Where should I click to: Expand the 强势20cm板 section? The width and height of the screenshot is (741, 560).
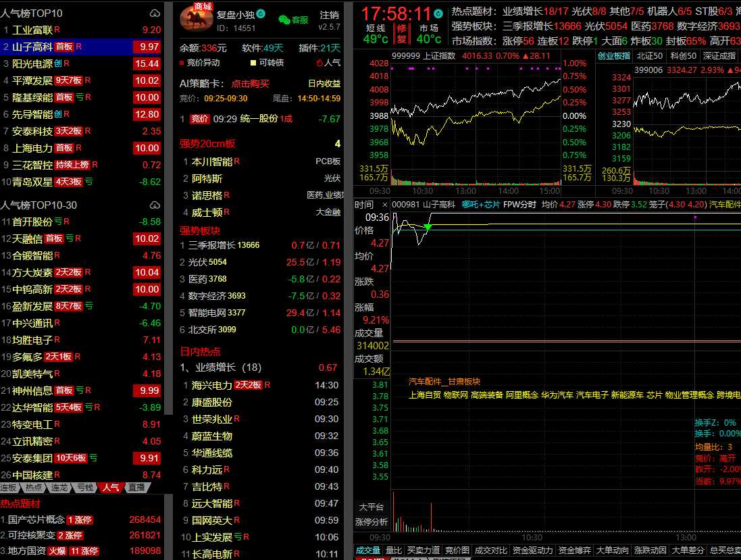tap(207, 143)
